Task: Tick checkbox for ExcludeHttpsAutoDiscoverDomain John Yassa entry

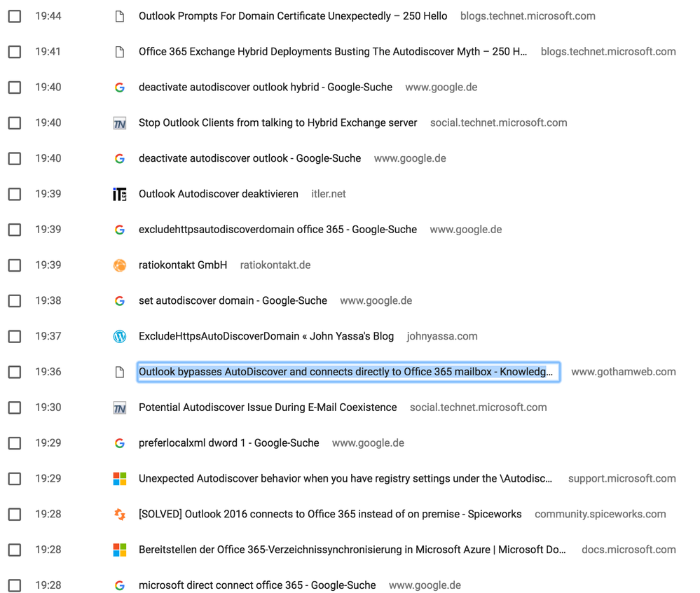Action: tap(15, 337)
